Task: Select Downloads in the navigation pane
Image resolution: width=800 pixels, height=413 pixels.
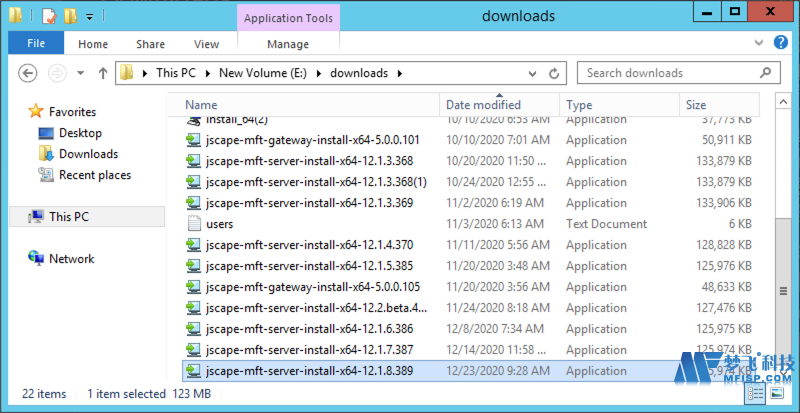Action: 88,154
